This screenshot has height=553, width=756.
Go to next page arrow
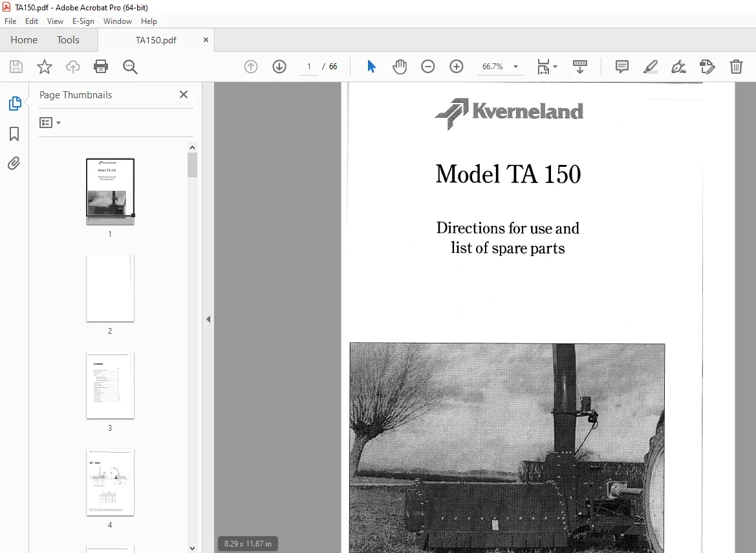click(279, 67)
